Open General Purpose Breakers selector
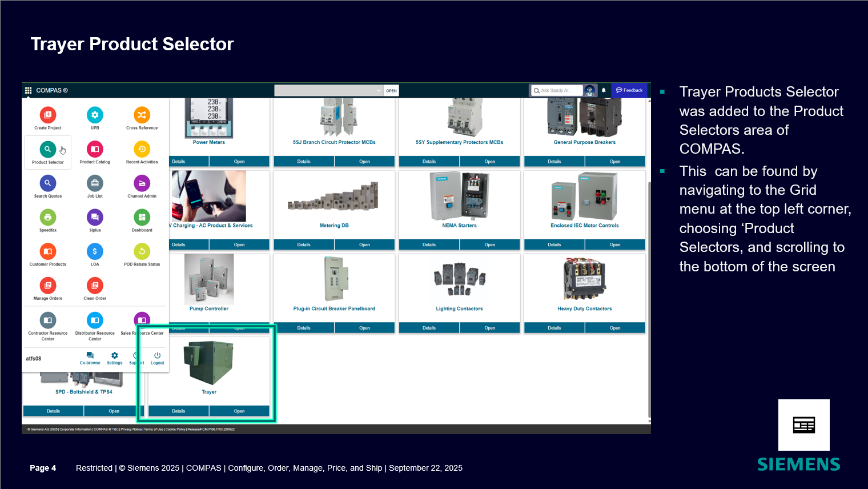 [x=615, y=162]
